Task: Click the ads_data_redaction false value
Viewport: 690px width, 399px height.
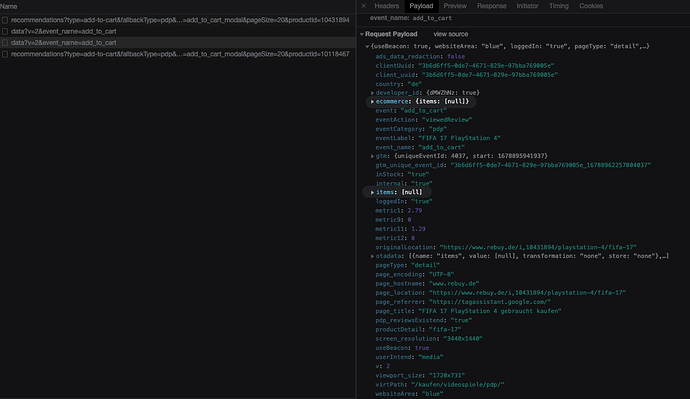Action: pos(456,56)
